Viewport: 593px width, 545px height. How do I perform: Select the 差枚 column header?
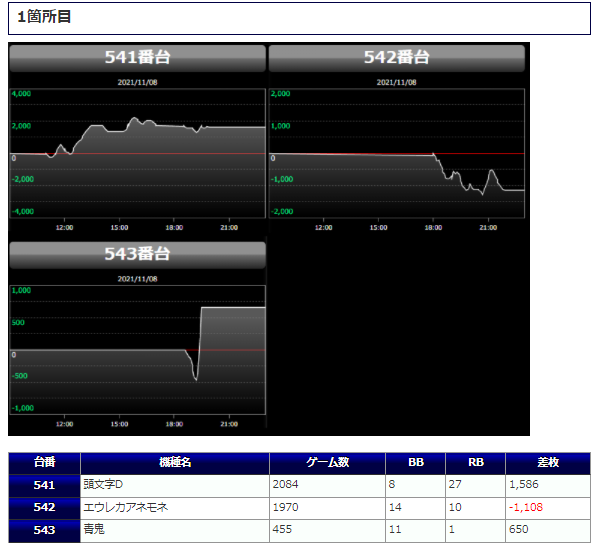coord(548,463)
